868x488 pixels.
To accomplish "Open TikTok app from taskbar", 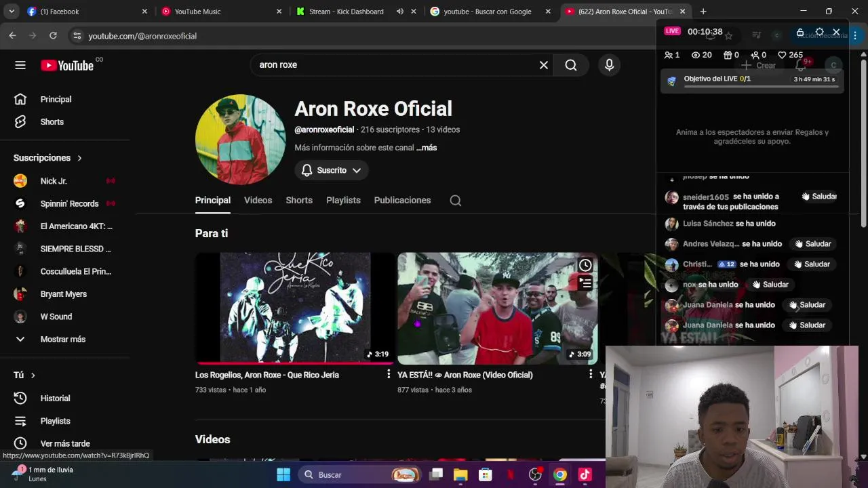I will point(585,474).
